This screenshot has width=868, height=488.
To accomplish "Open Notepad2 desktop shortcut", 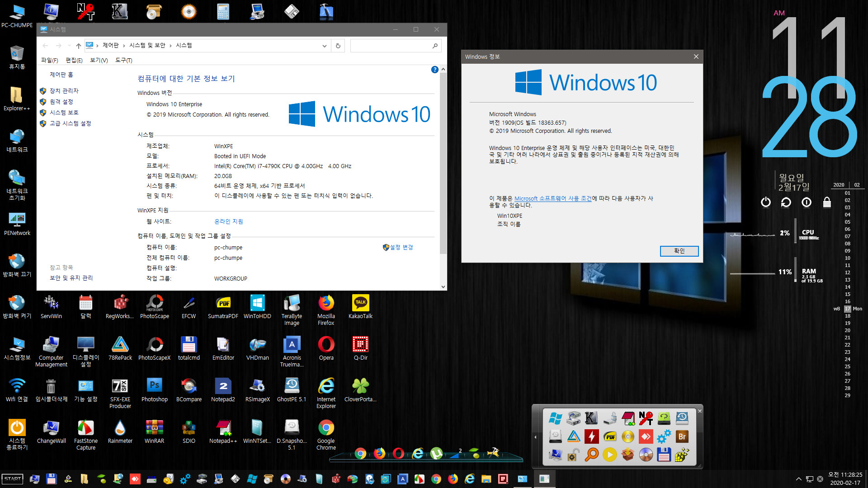I will click(223, 390).
